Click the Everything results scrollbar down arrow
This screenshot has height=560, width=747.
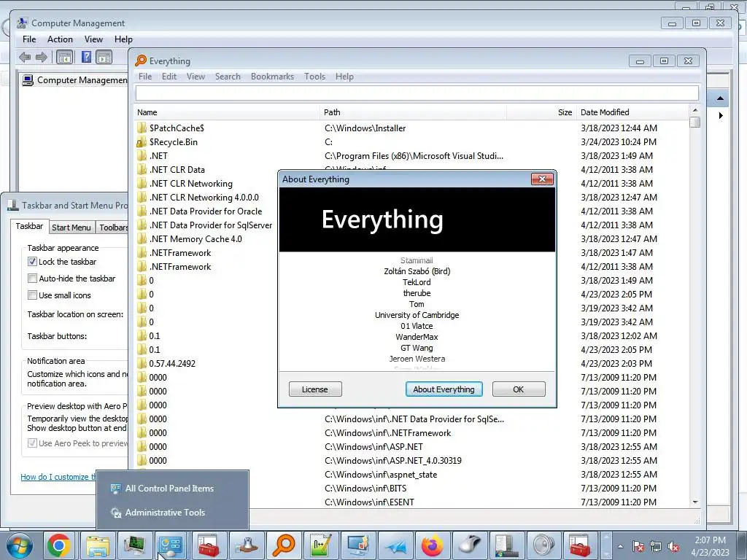[695, 502]
